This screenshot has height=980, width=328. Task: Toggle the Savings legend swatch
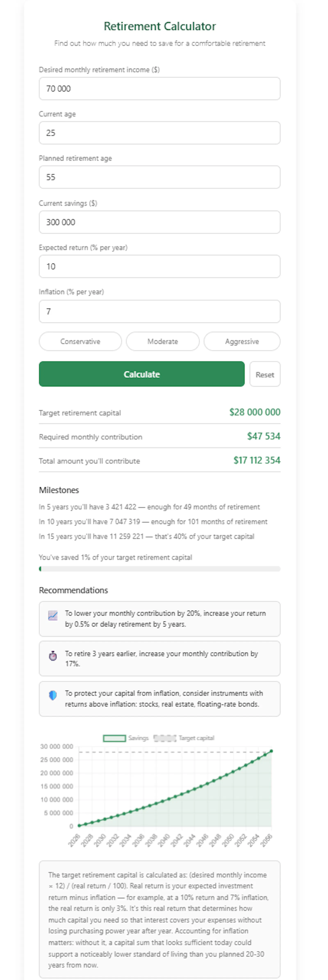click(114, 738)
